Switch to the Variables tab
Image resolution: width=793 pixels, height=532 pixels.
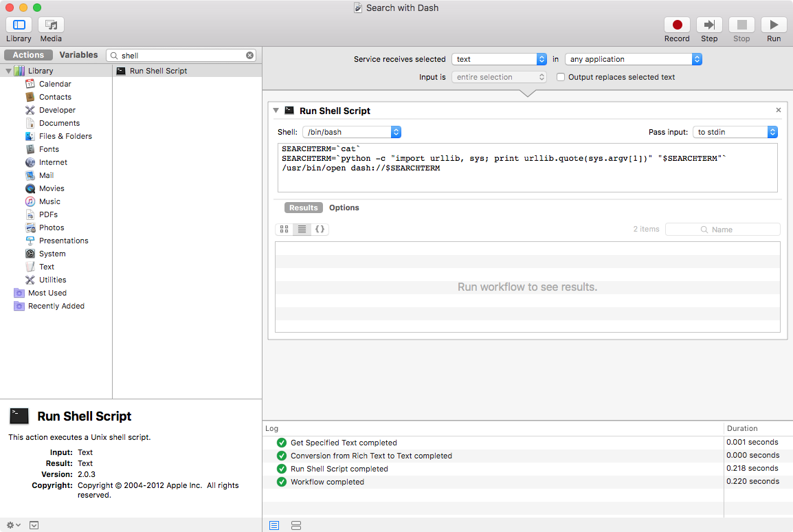(x=78, y=55)
